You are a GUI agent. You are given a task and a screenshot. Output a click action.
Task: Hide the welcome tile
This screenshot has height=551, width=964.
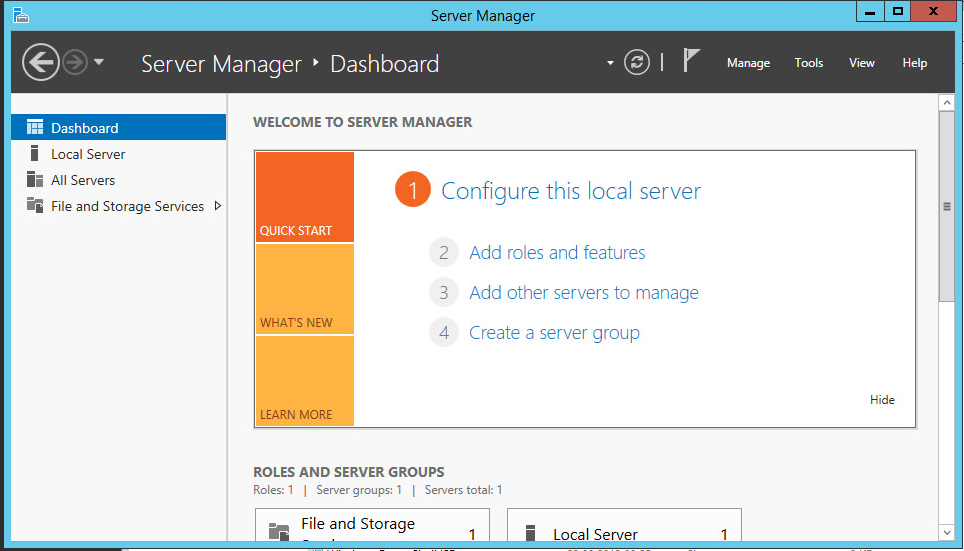click(882, 400)
